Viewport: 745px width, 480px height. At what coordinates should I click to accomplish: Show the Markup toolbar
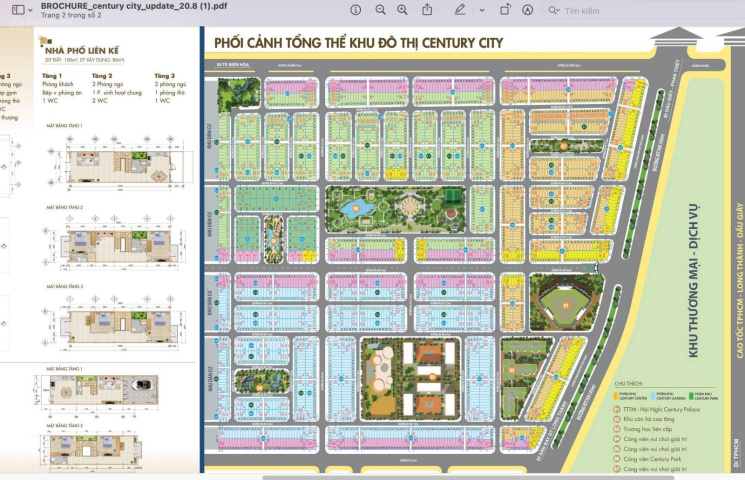527,10
